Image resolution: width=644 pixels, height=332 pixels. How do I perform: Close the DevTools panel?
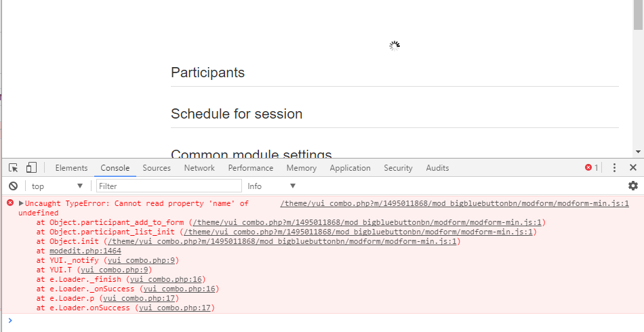point(633,167)
